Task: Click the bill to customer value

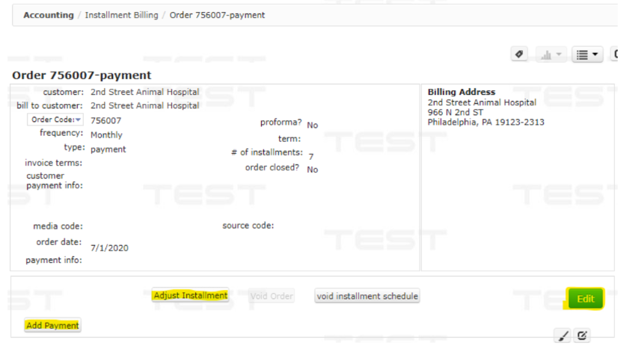Action: coord(144,106)
